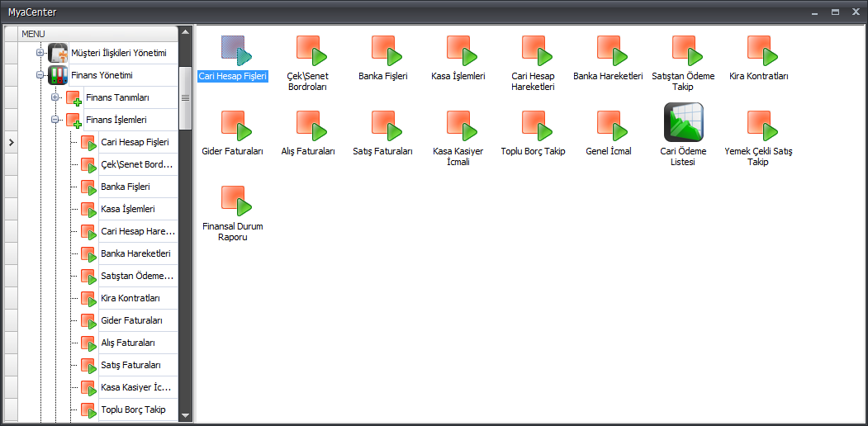Open Gider Faturaları icon in main panel

coord(236,125)
